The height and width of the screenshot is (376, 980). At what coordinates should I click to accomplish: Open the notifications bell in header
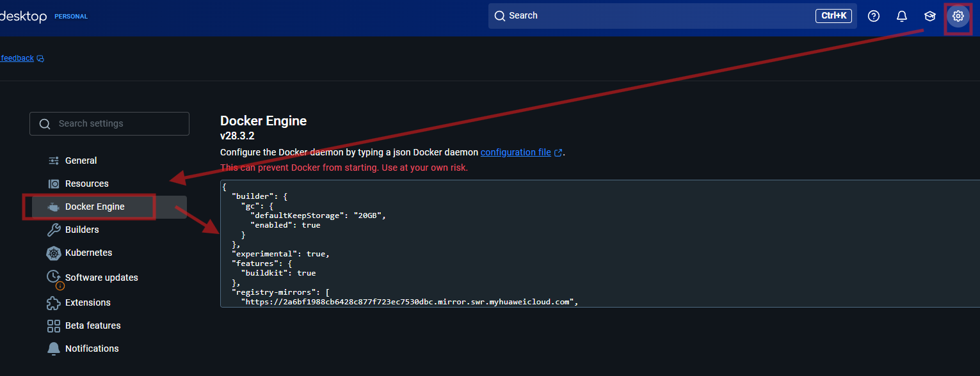902,16
